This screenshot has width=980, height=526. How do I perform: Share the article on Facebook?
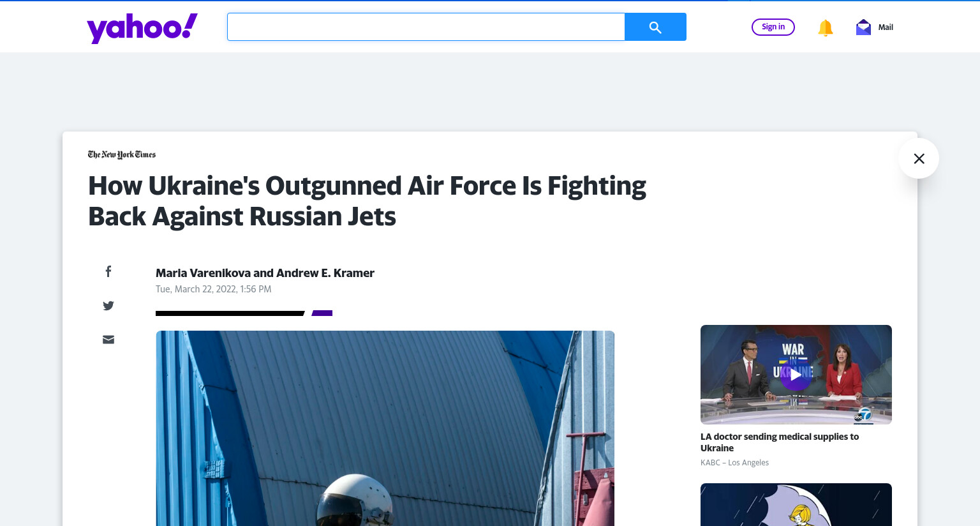pos(108,271)
